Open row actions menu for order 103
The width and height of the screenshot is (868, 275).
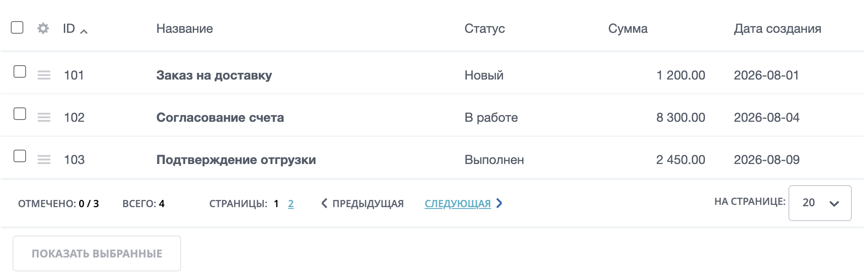tap(44, 160)
